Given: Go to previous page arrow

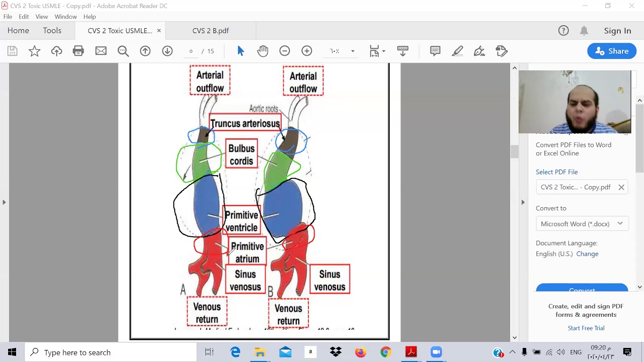Looking at the screenshot, I should pyautogui.click(x=145, y=51).
